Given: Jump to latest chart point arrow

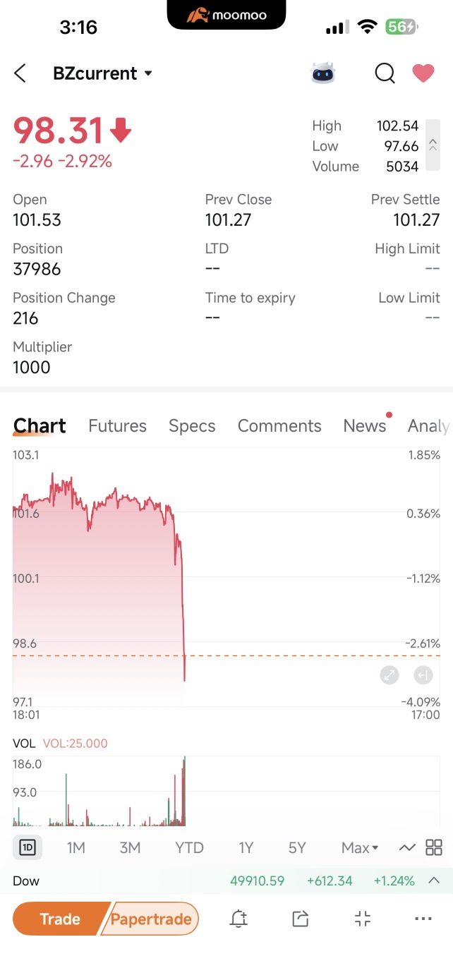Looking at the screenshot, I should point(423,675).
